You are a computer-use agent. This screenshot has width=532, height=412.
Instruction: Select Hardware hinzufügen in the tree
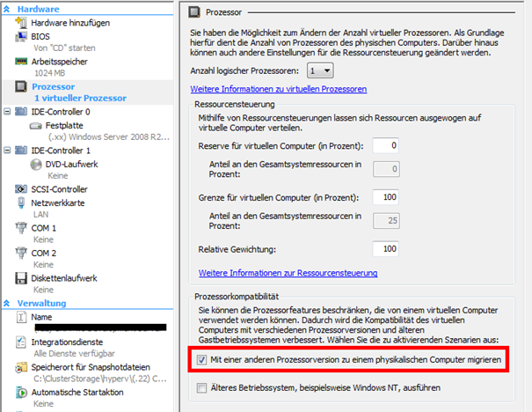pos(70,23)
